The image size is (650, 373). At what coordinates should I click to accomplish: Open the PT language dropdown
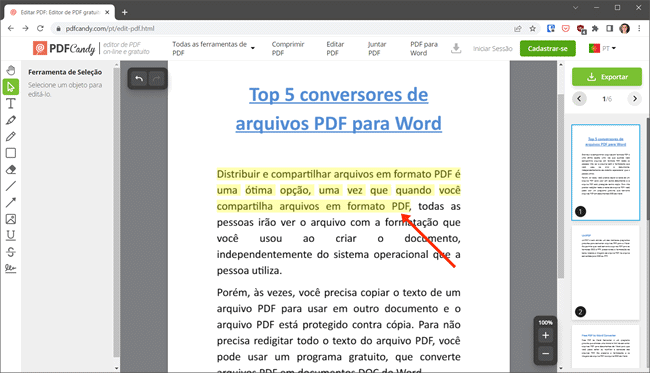602,48
